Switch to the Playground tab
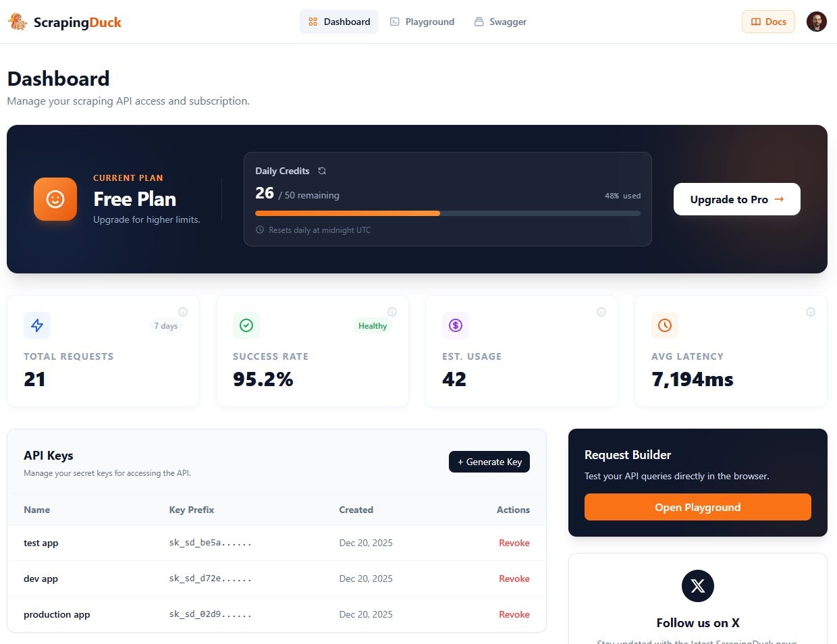Screen dimensions: 837x644 click(422, 21)
